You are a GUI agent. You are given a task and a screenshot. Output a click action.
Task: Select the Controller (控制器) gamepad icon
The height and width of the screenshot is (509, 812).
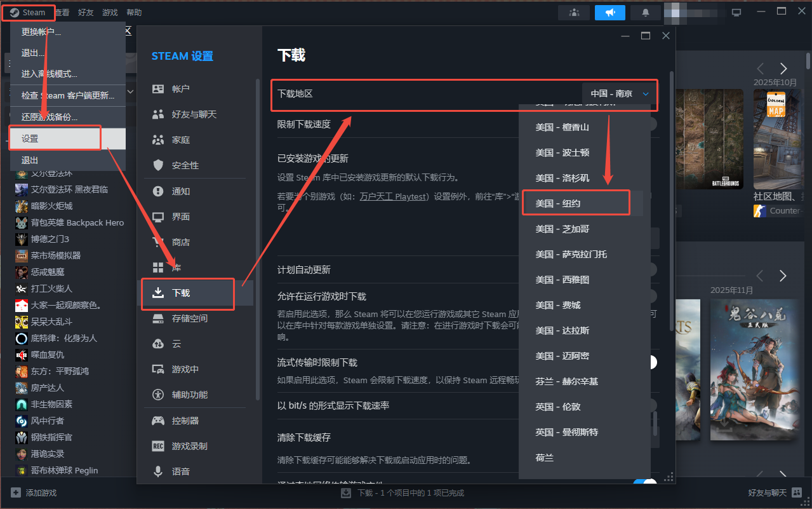[158, 421]
